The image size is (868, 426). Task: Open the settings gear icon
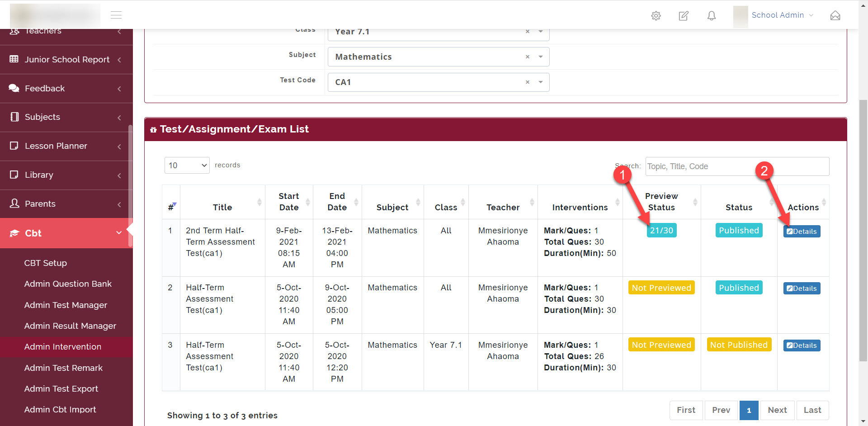pos(656,16)
